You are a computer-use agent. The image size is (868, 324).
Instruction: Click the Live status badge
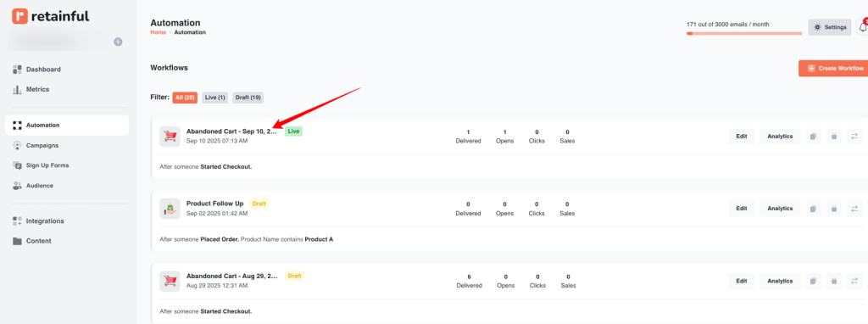(x=293, y=131)
